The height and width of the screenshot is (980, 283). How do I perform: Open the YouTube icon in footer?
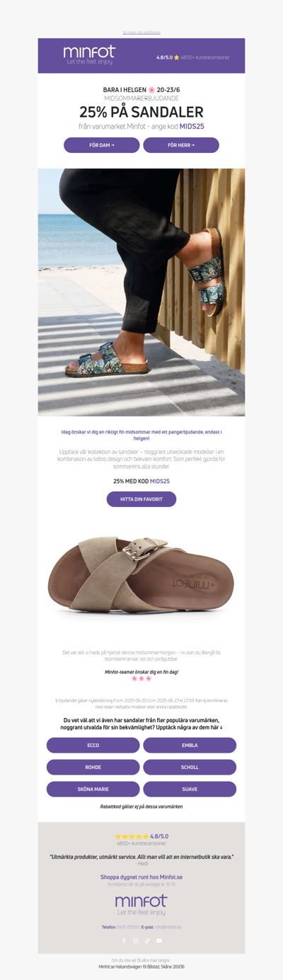(x=159, y=941)
